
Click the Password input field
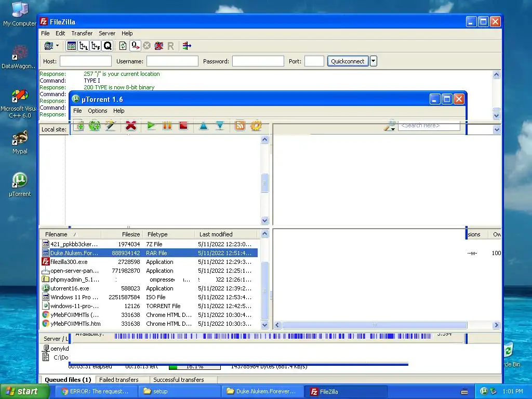pos(258,61)
